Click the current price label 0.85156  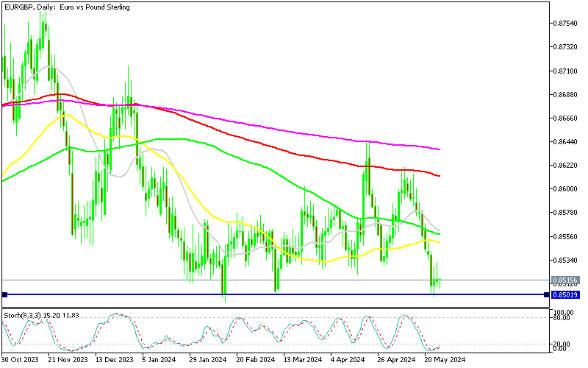pos(564,280)
